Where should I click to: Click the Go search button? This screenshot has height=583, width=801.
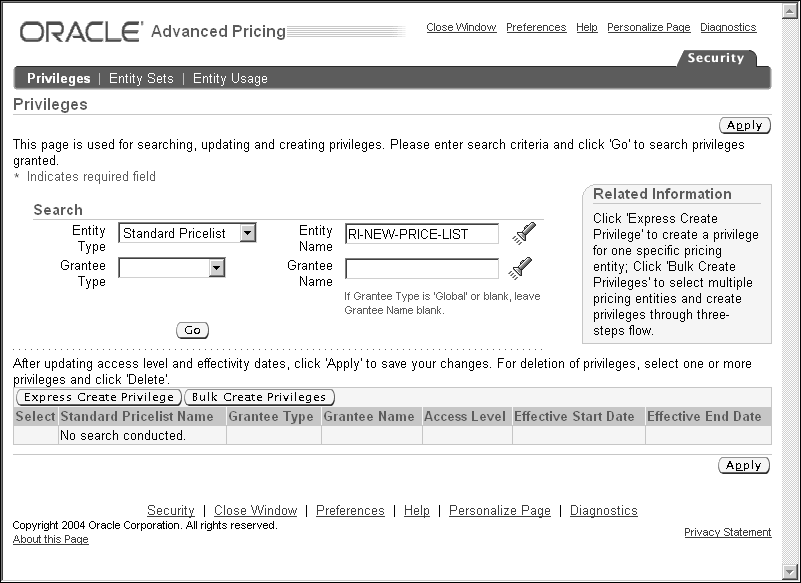pyautogui.click(x=193, y=330)
